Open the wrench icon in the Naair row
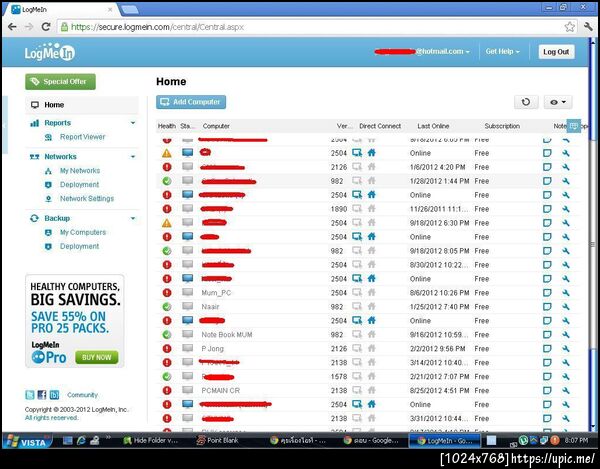600x469 pixels. (566, 307)
